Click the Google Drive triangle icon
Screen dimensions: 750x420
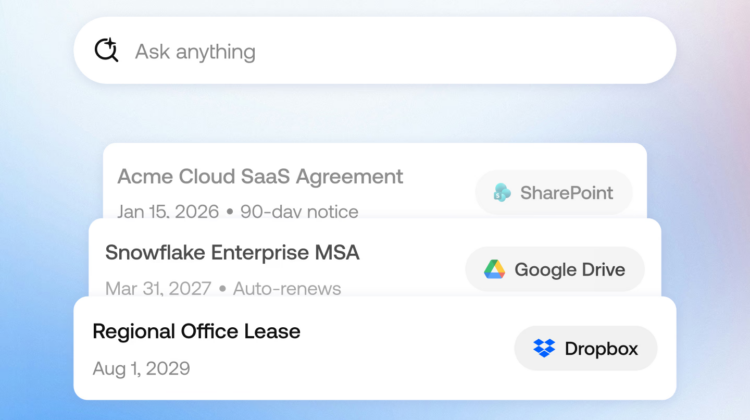pos(494,269)
